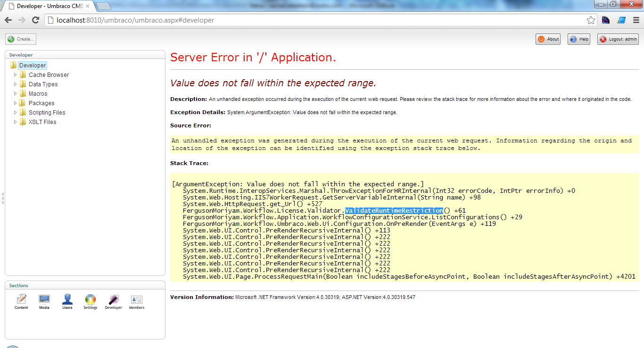Select Packages in the tree
Image resolution: width=644 pixels, height=348 pixels.
(x=41, y=103)
